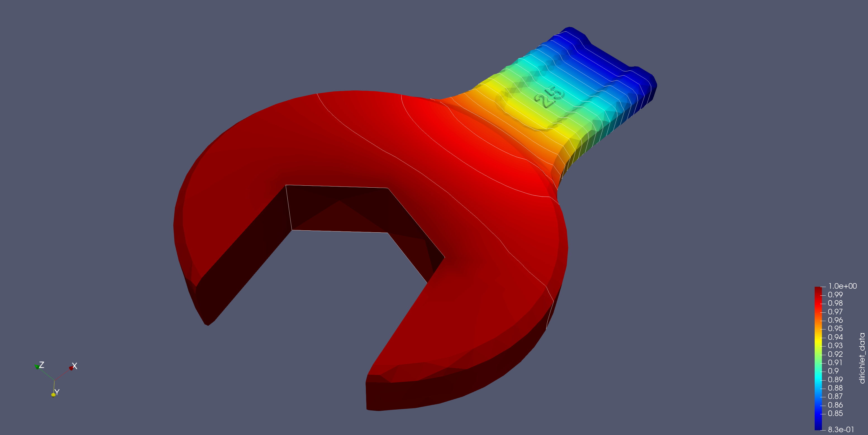Click the dirichlet_data color legend bar
This screenshot has height=435, width=868.
818,358
